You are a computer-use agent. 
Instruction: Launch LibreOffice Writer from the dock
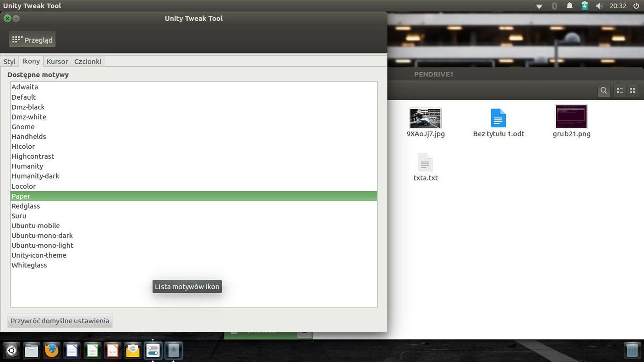pos(72,350)
